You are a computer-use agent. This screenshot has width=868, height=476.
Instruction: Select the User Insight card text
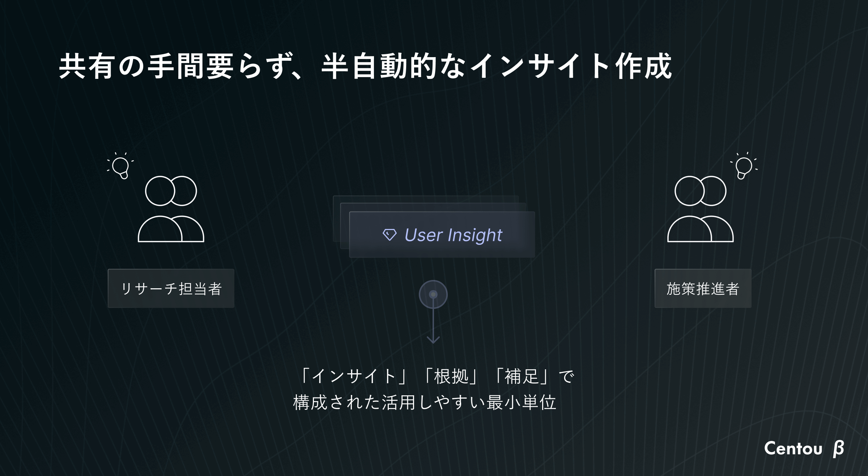[453, 235]
